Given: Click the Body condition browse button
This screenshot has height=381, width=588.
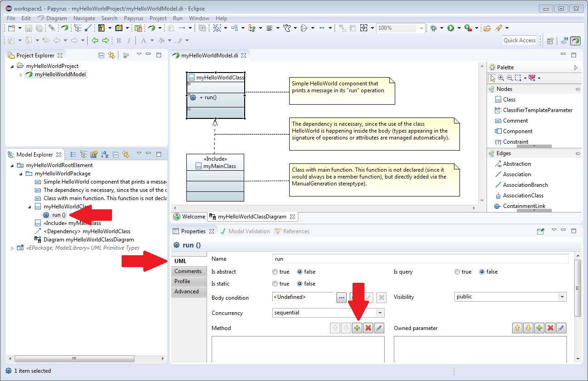Looking at the screenshot, I should pos(342,297).
